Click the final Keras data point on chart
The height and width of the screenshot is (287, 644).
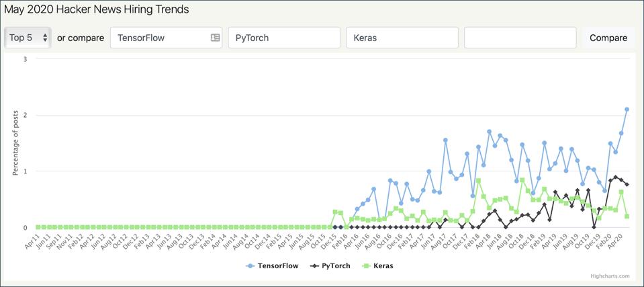(627, 216)
